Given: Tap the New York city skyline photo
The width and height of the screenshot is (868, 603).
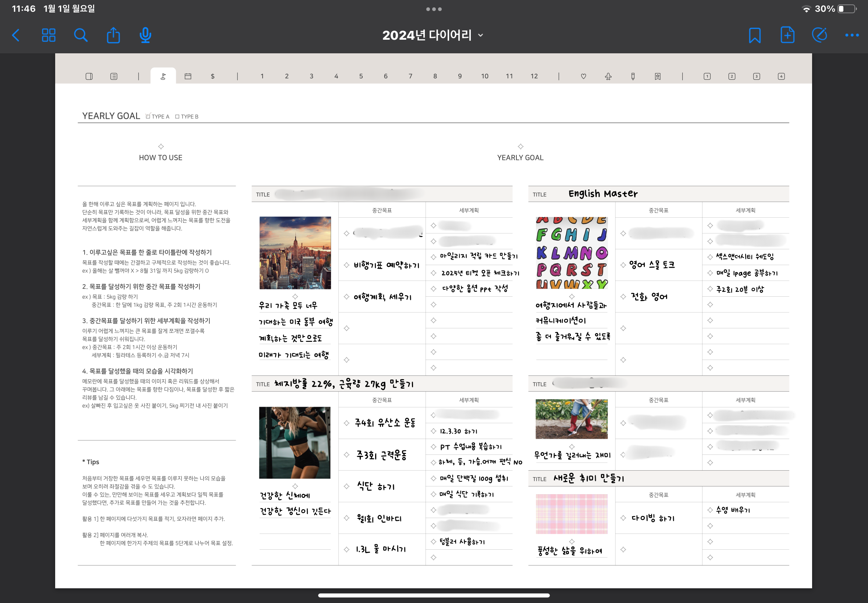Looking at the screenshot, I should 295,252.
